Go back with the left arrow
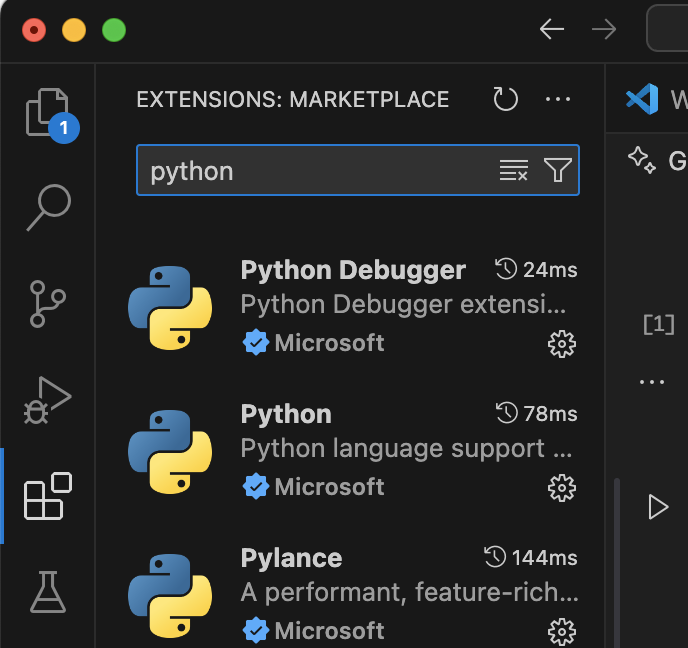Viewport: 688px width, 648px height. (x=552, y=29)
